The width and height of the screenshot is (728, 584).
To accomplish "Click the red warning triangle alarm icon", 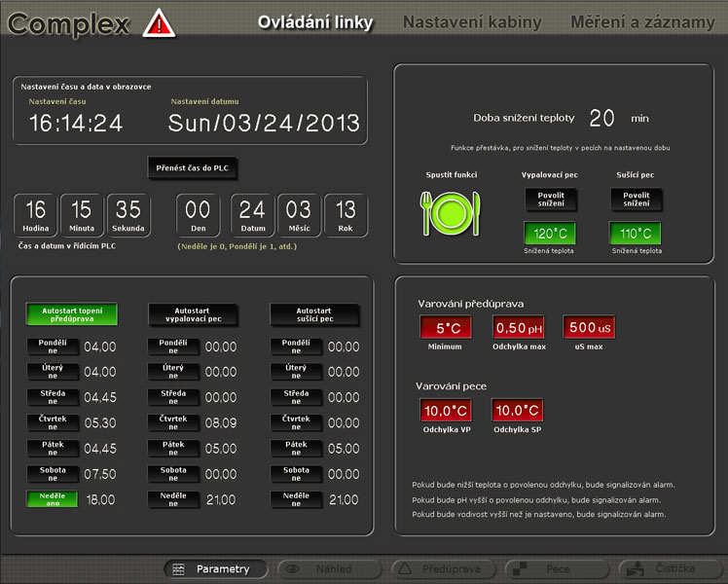I will [159, 22].
